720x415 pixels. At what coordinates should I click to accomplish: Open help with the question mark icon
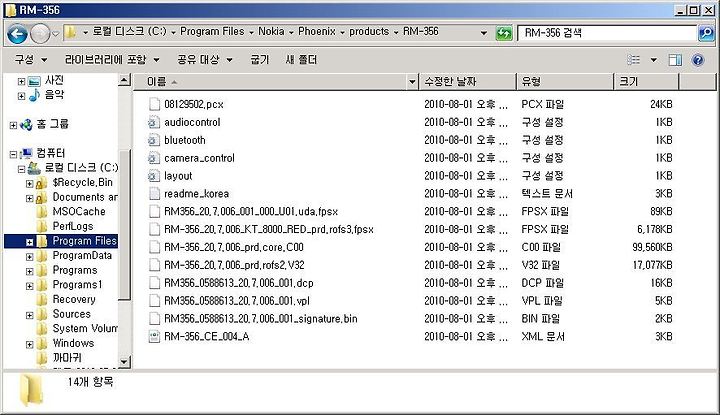point(698,60)
